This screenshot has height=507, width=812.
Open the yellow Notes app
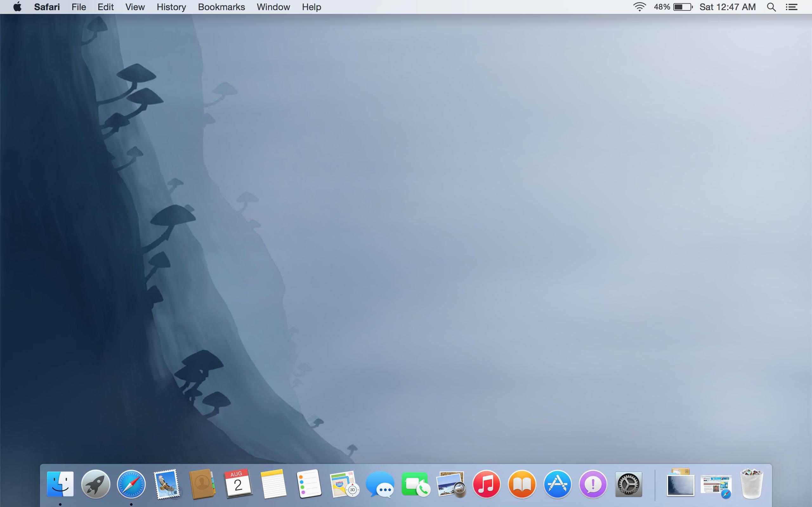[273, 484]
